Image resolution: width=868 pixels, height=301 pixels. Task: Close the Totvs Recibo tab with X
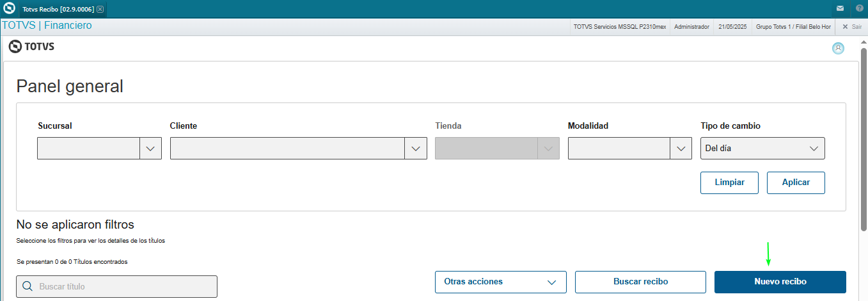(x=100, y=9)
